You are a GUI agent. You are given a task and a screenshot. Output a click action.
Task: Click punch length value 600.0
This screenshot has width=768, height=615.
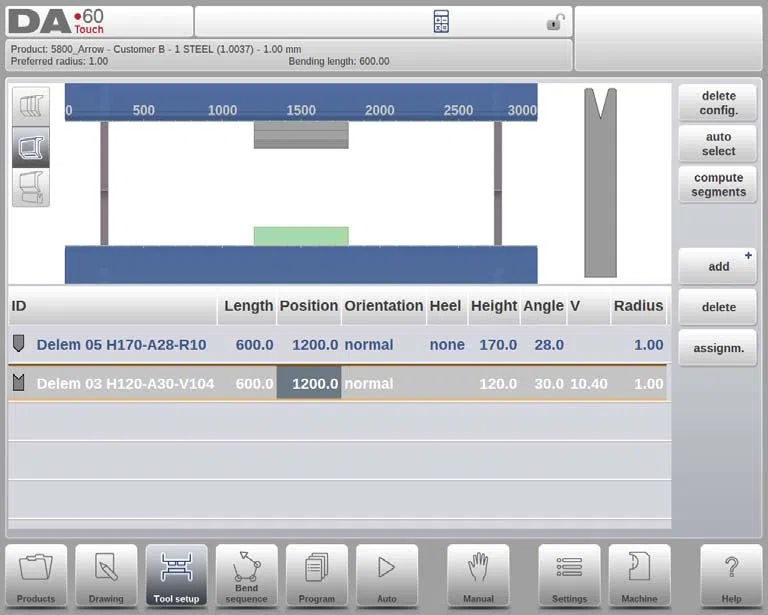(254, 345)
